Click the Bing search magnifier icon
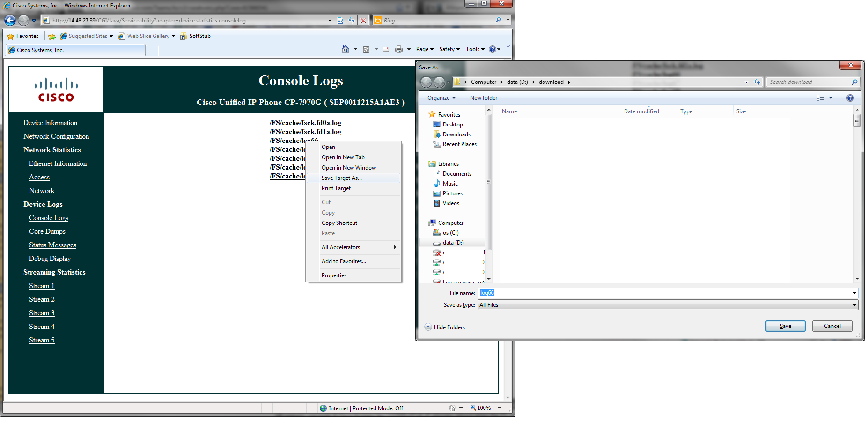This screenshot has width=868, height=438. click(x=498, y=20)
